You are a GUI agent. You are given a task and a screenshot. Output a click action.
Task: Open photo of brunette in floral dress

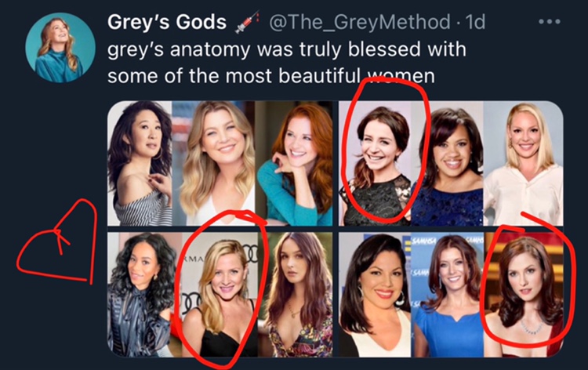295,294
